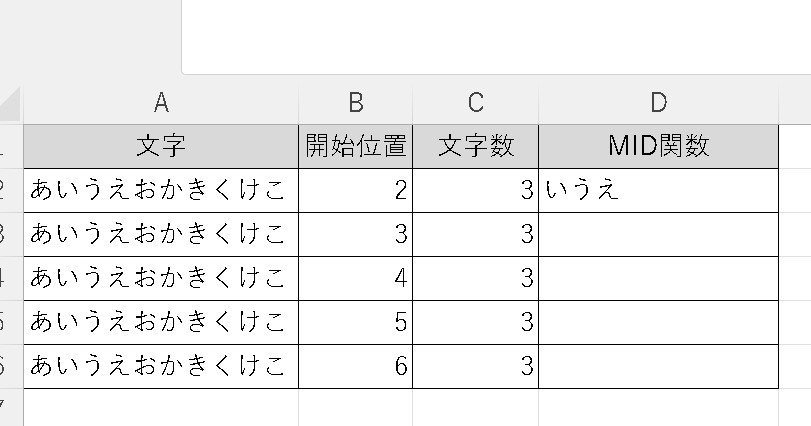Select the 文字 header cell
811x426 pixels.
[x=160, y=146]
